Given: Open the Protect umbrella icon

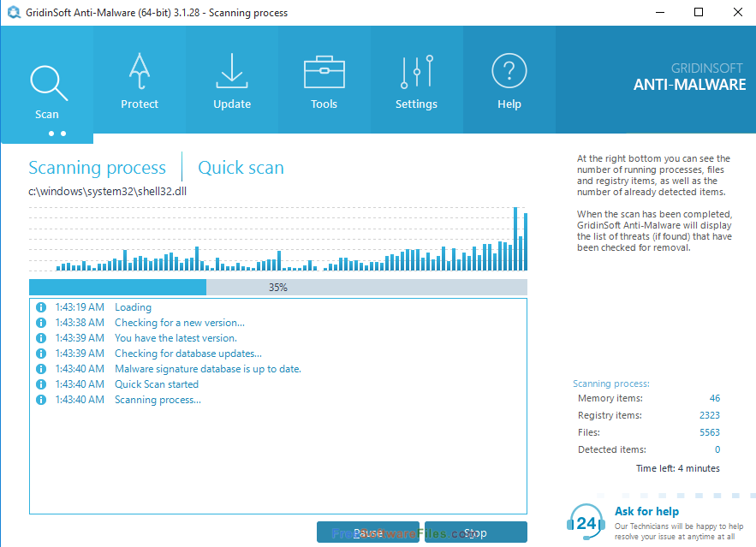Looking at the screenshot, I should click(x=140, y=71).
